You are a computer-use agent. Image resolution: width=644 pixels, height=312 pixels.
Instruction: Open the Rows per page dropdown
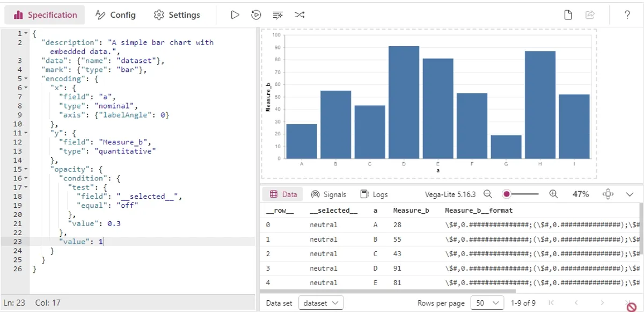pyautogui.click(x=487, y=302)
